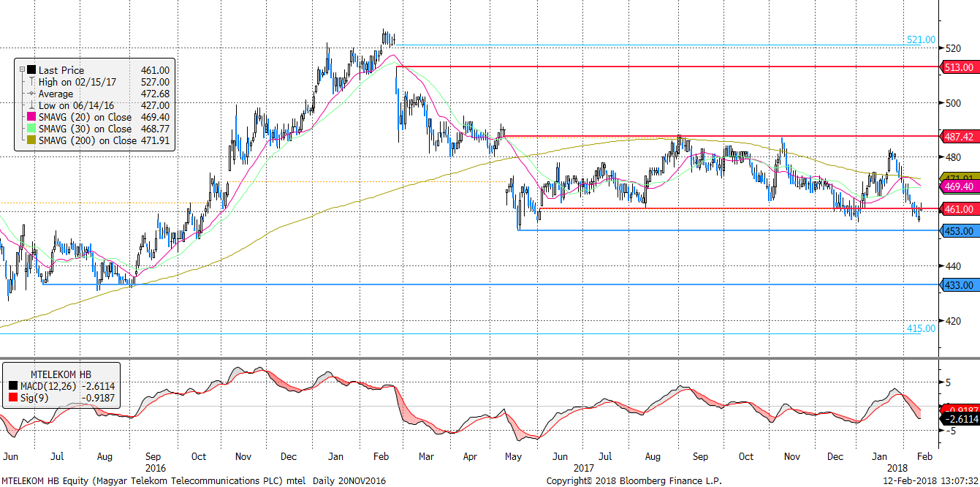This screenshot has width=980, height=487.
Task: Click the black Last Price swatch
Action: pyautogui.click(x=31, y=70)
